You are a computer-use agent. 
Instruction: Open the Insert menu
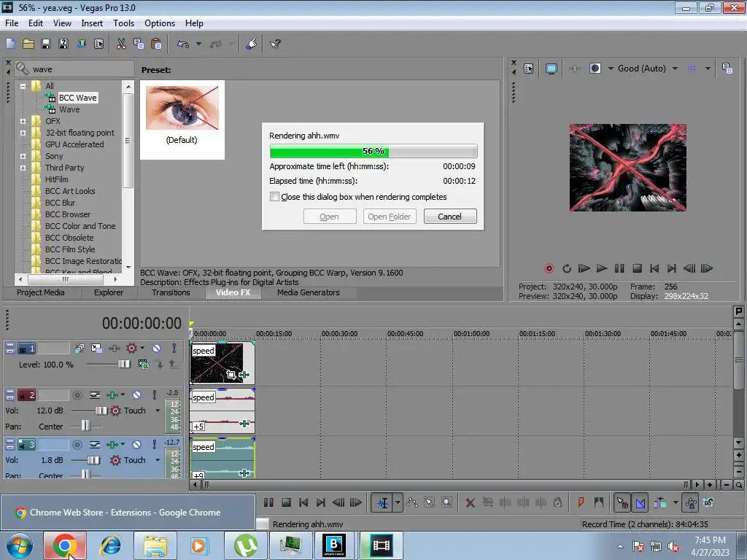click(x=92, y=23)
